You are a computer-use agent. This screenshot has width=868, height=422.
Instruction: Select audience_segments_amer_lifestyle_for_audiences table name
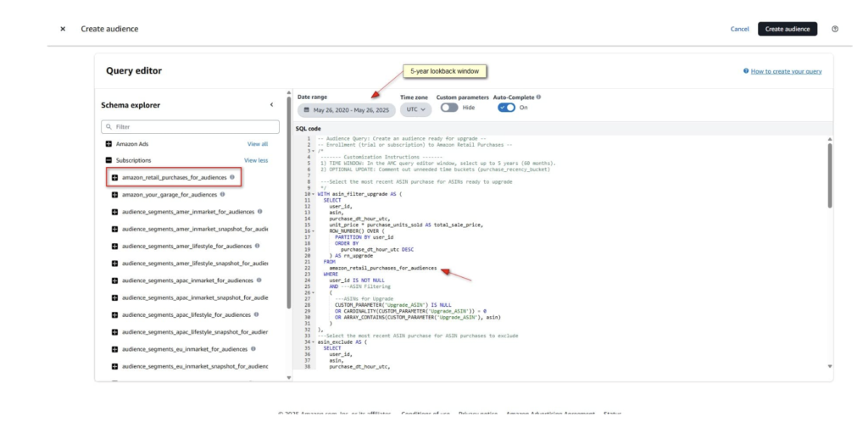tap(186, 246)
